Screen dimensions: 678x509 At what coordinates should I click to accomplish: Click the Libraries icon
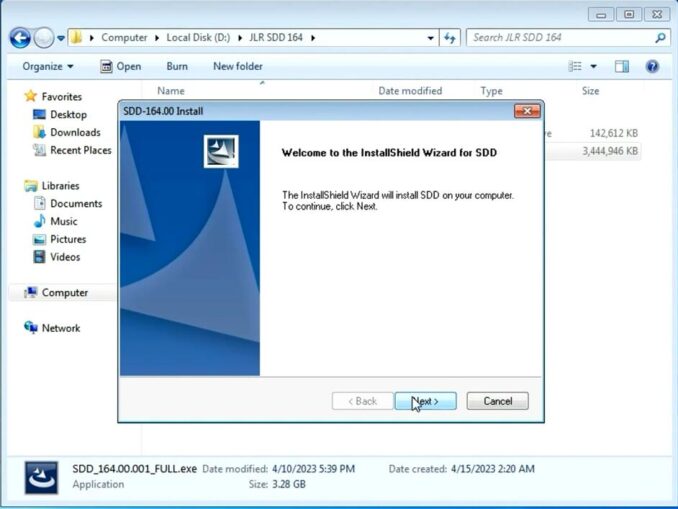click(31, 186)
